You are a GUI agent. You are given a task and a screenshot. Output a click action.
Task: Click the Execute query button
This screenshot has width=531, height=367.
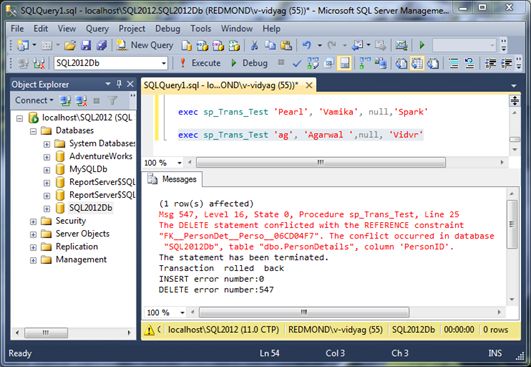[x=200, y=63]
